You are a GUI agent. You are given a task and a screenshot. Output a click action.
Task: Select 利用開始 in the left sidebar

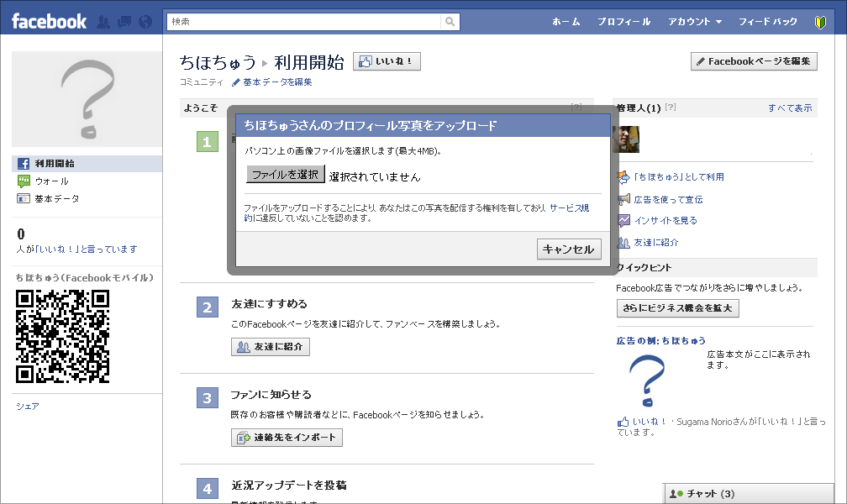[x=87, y=164]
